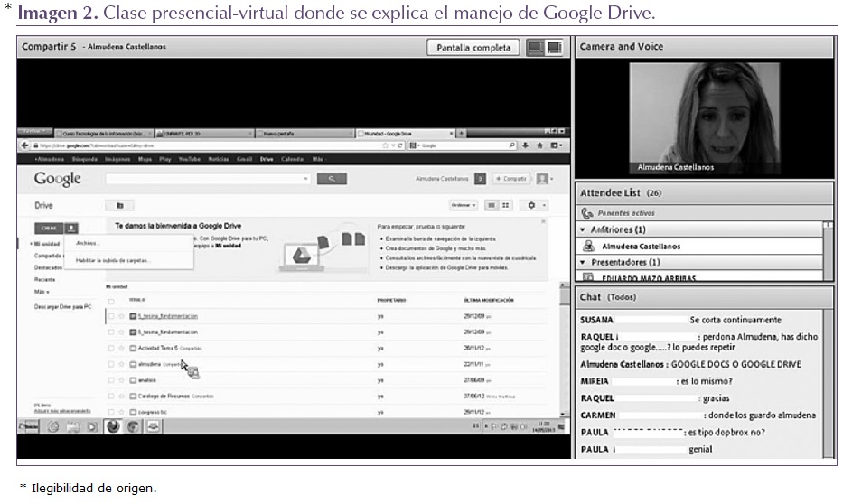Click the Crear button in Drive

click(48, 228)
